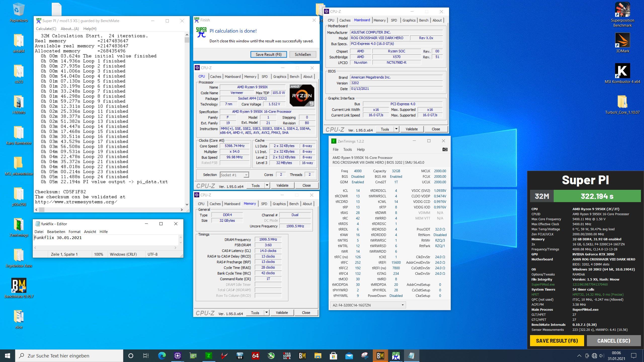
Task: Open Microsoft Edge from taskbar
Action: (x=162, y=356)
